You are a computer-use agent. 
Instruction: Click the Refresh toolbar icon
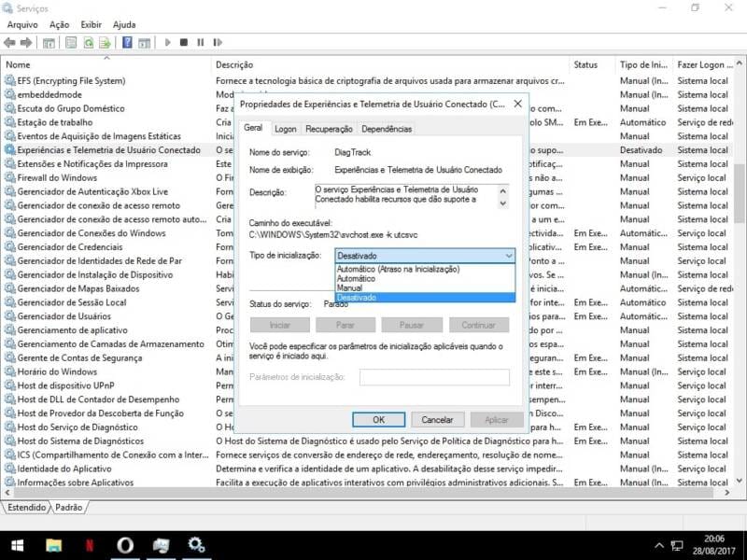pyautogui.click(x=89, y=43)
